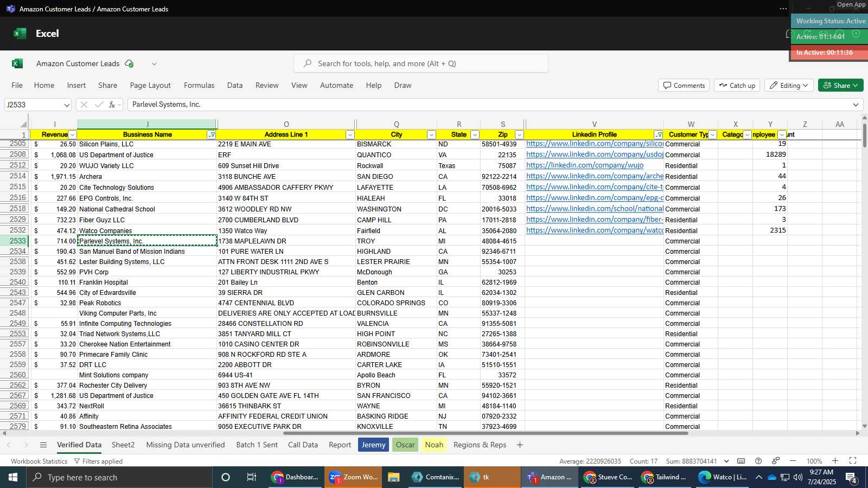This screenshot has width=868, height=488.
Task: Open the Home ribbon tab
Action: coord(44,85)
